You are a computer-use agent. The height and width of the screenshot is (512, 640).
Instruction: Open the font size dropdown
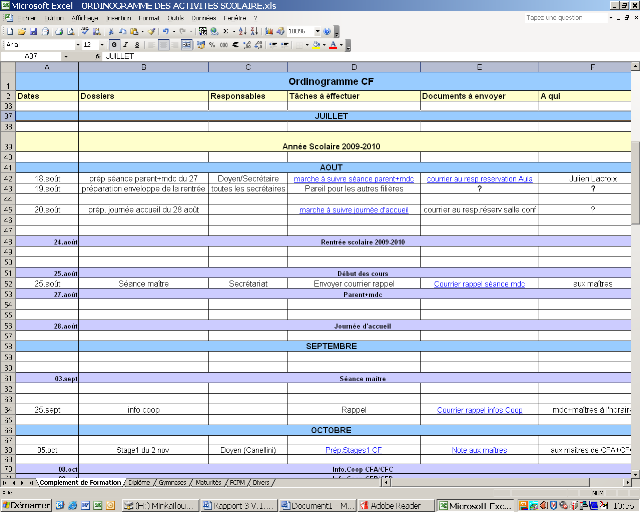coord(102,45)
